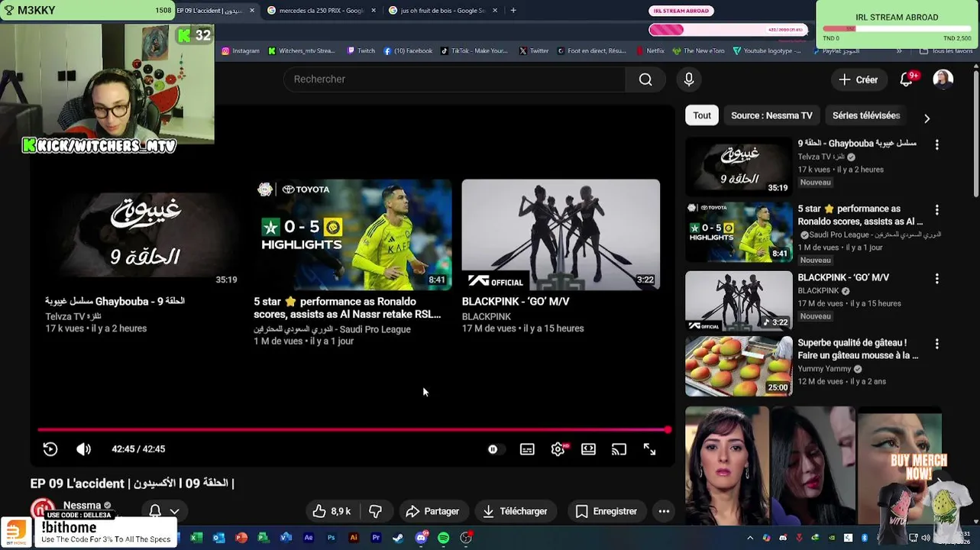Open options menu for Ghaybouba sidebar video
The image size is (980, 550).
[x=936, y=144]
